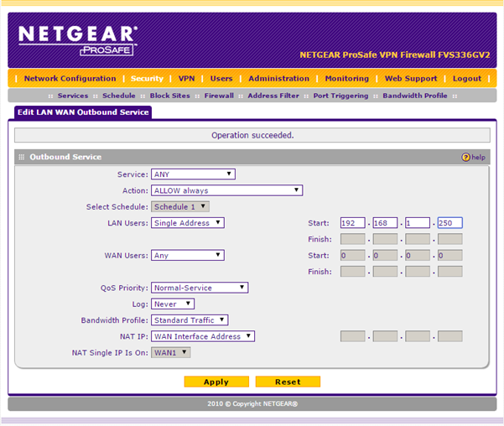
Task: Go to the Firewall submenu
Action: pos(219,96)
